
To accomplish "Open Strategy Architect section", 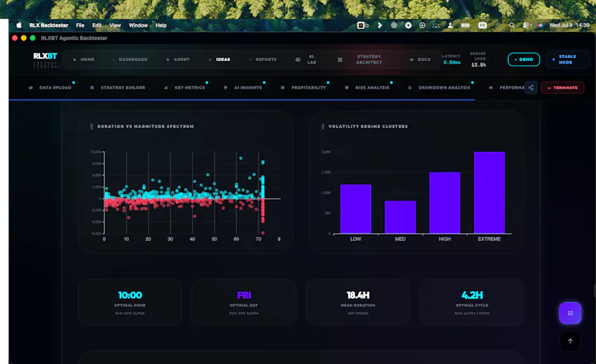I will point(361,60).
